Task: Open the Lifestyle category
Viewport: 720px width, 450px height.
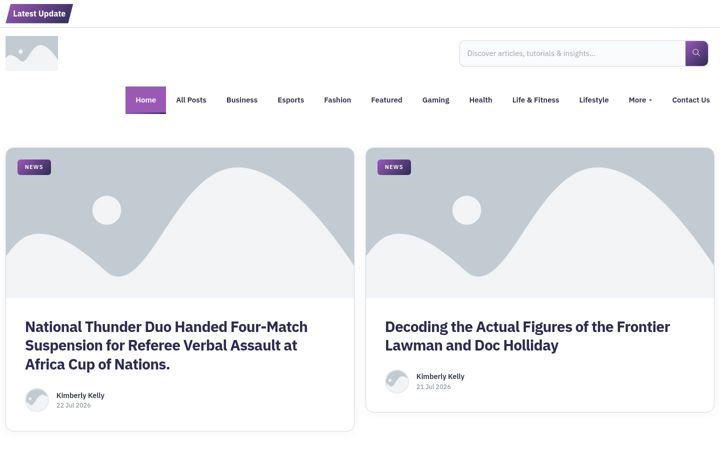Action: [x=594, y=100]
